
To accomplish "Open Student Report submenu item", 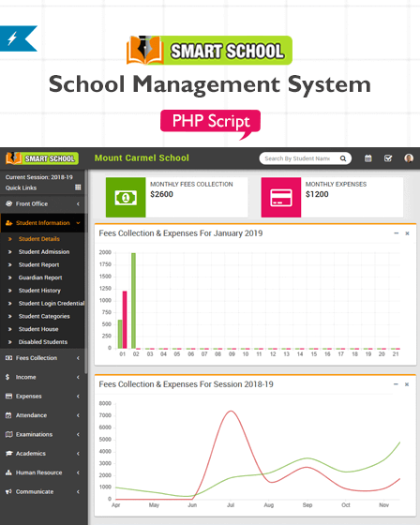I will 38,264.
